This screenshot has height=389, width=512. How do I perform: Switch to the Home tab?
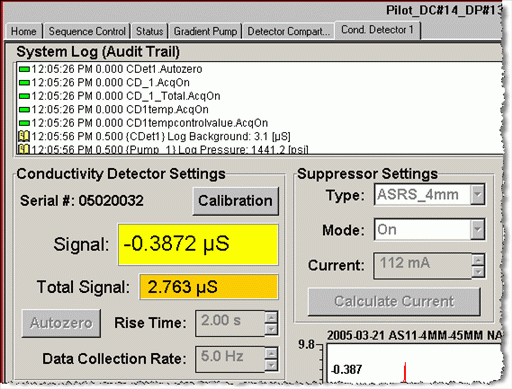pos(23,31)
